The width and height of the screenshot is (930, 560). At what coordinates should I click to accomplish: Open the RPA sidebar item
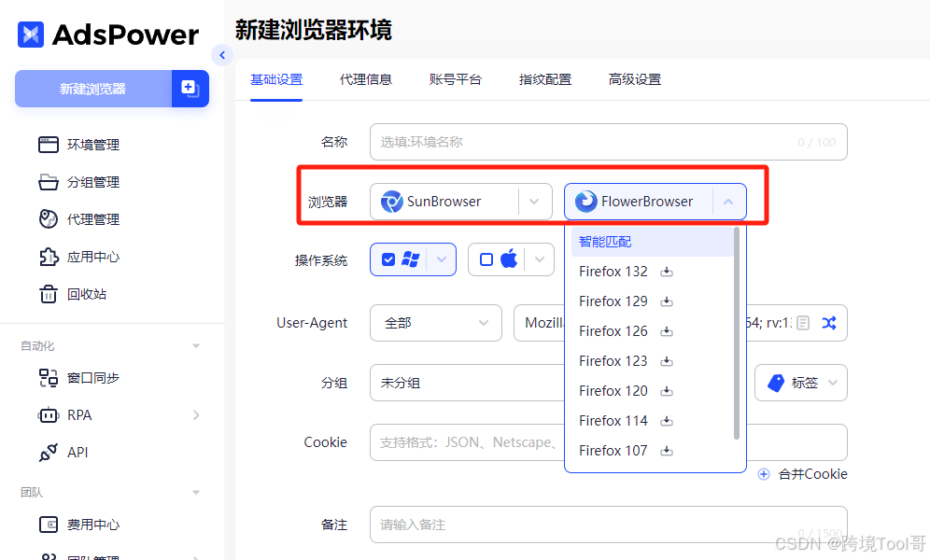pos(65,414)
